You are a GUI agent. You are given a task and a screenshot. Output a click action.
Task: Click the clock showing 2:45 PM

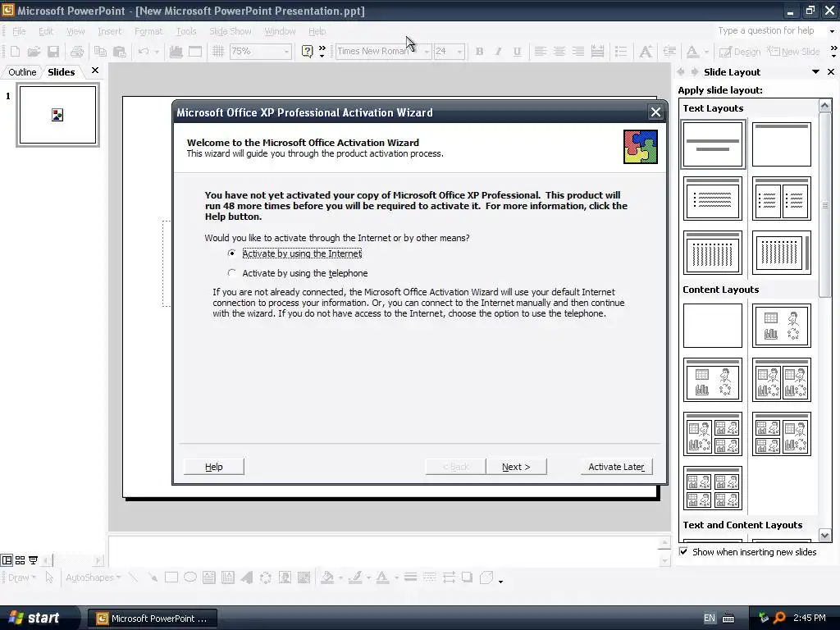(x=810, y=618)
